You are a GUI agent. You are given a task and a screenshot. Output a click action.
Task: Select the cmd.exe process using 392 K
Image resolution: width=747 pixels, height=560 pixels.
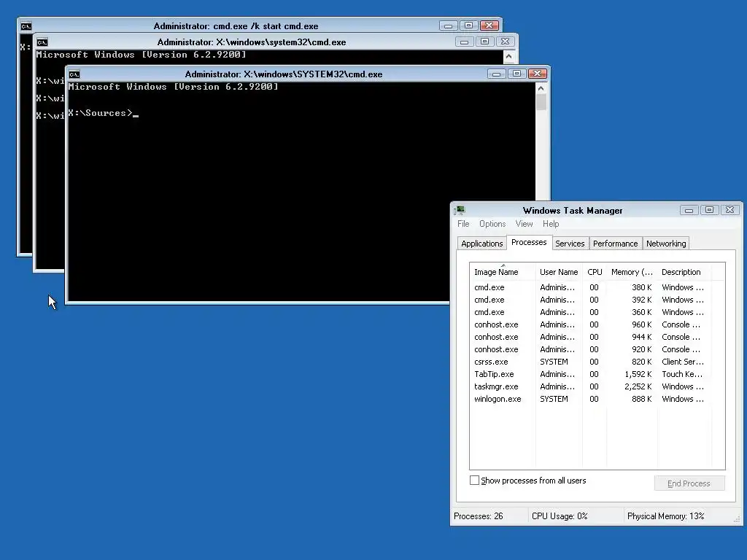(x=591, y=300)
